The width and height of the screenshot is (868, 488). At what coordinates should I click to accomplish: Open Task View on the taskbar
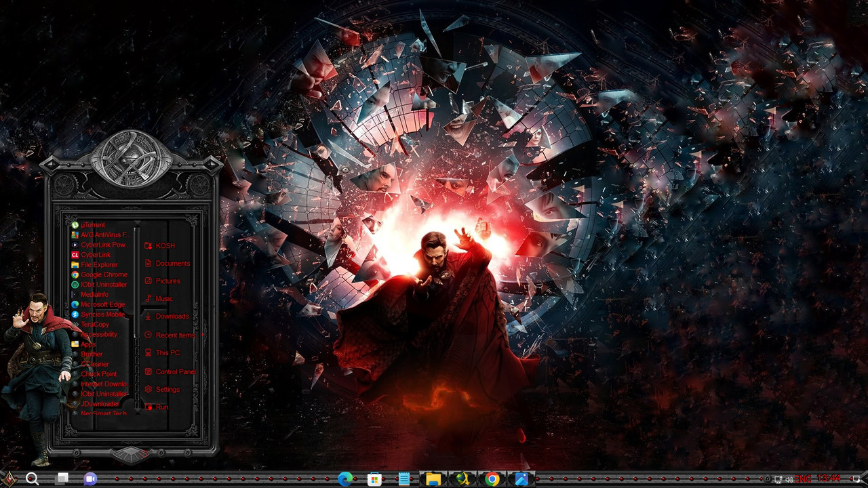(x=62, y=479)
